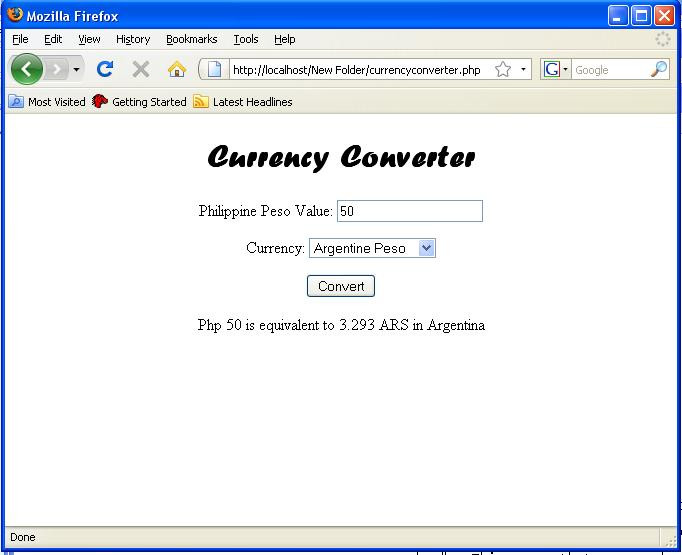Viewport: 682px width, 555px height.
Task: Open the recent pages history dropdown arrow
Action: click(77, 70)
